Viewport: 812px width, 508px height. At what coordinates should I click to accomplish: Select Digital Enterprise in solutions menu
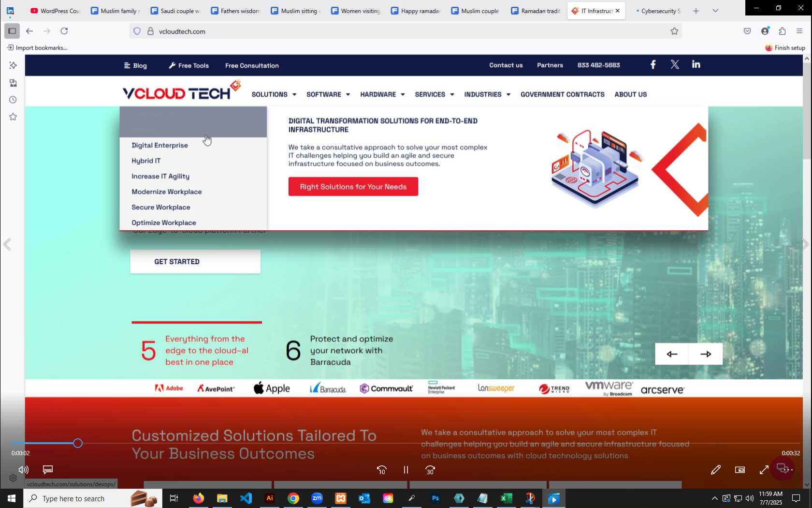click(x=159, y=145)
